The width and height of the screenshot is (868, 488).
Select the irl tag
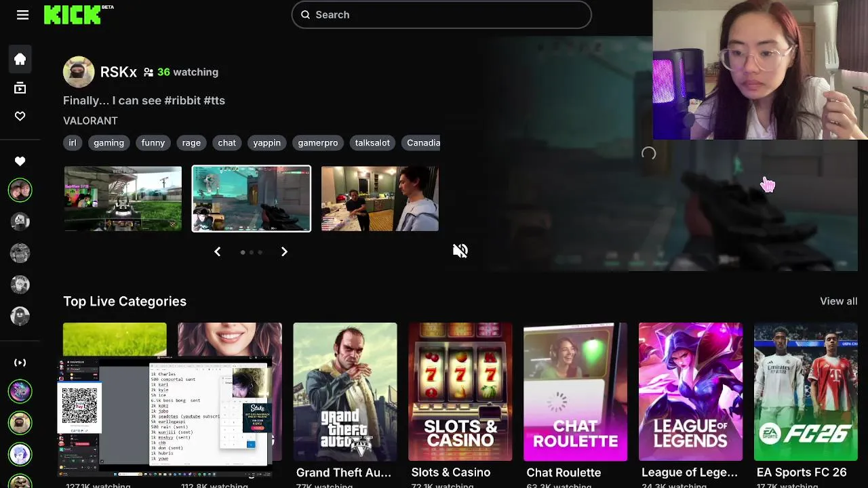[73, 142]
